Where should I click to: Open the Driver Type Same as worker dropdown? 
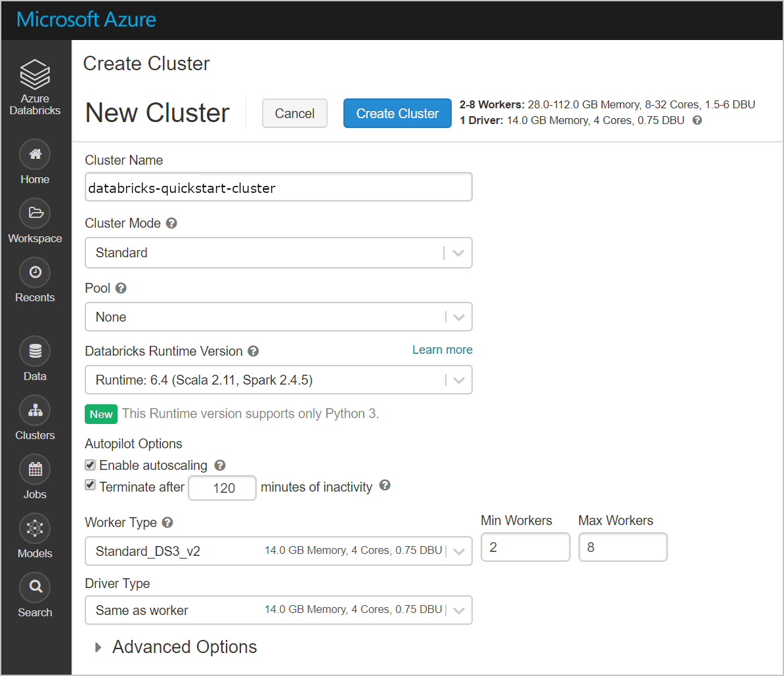click(x=278, y=610)
